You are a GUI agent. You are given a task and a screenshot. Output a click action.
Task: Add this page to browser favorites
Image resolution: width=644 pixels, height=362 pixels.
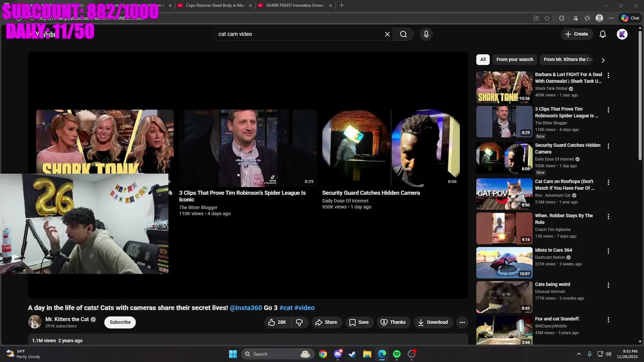pyautogui.click(x=547, y=18)
